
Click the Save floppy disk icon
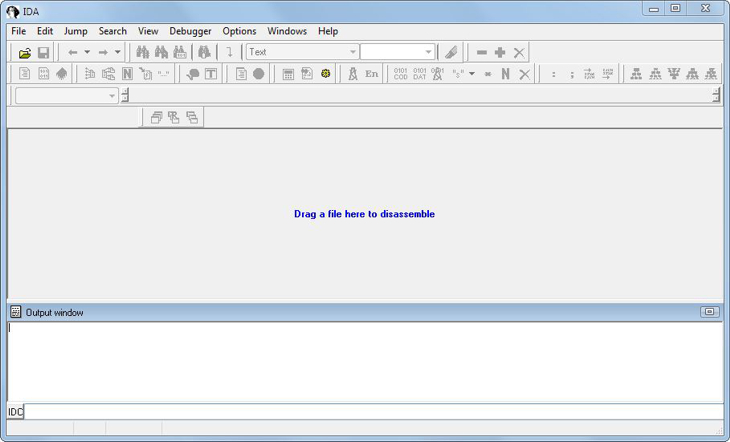(x=43, y=52)
